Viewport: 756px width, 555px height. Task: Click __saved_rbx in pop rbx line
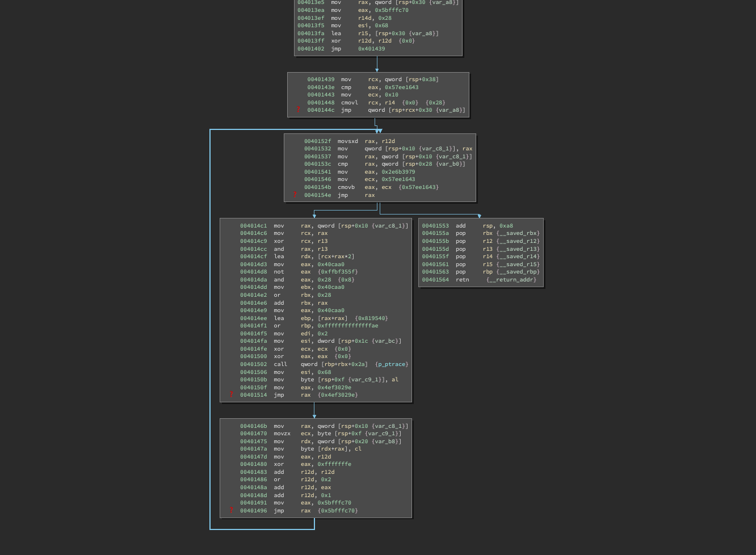[519, 233]
